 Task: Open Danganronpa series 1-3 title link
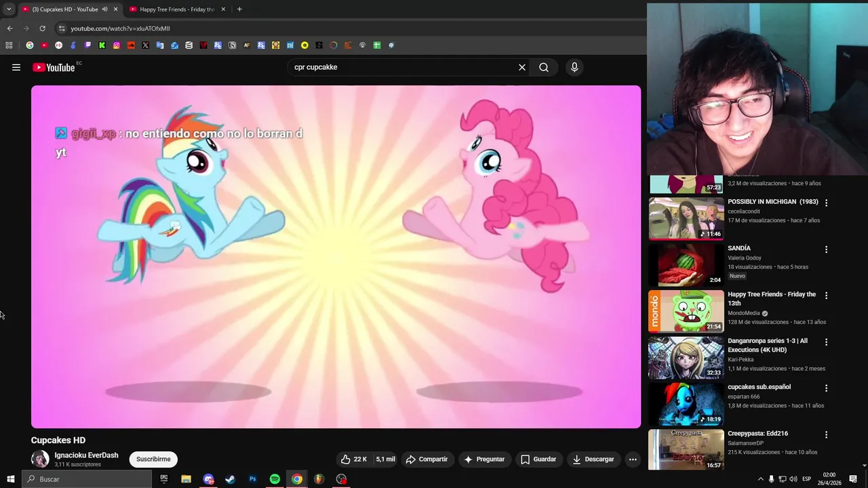coord(768,346)
